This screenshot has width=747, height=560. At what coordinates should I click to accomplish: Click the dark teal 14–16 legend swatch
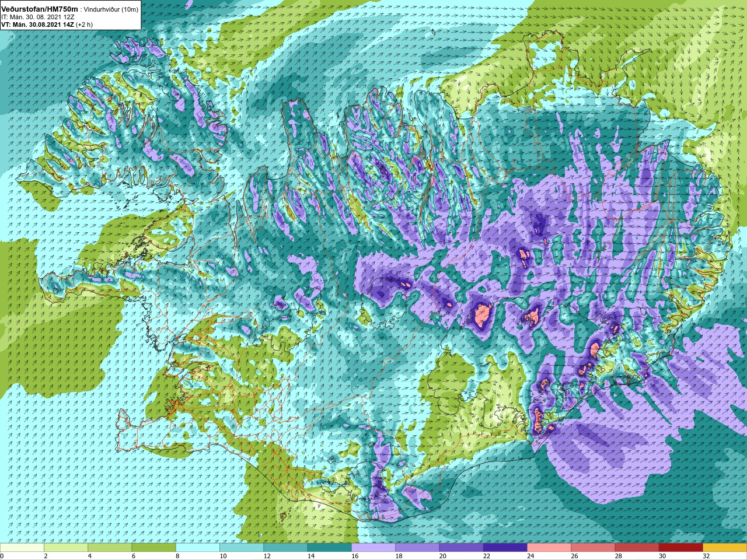330,548
